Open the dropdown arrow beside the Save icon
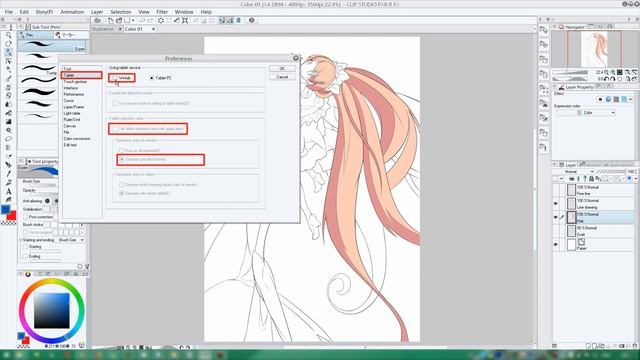 (133, 20)
